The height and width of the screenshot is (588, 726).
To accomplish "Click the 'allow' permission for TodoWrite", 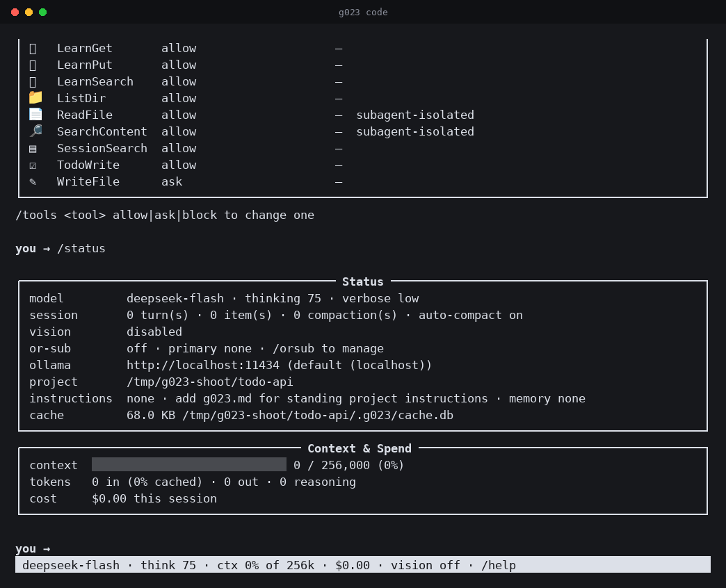I will (179, 165).
